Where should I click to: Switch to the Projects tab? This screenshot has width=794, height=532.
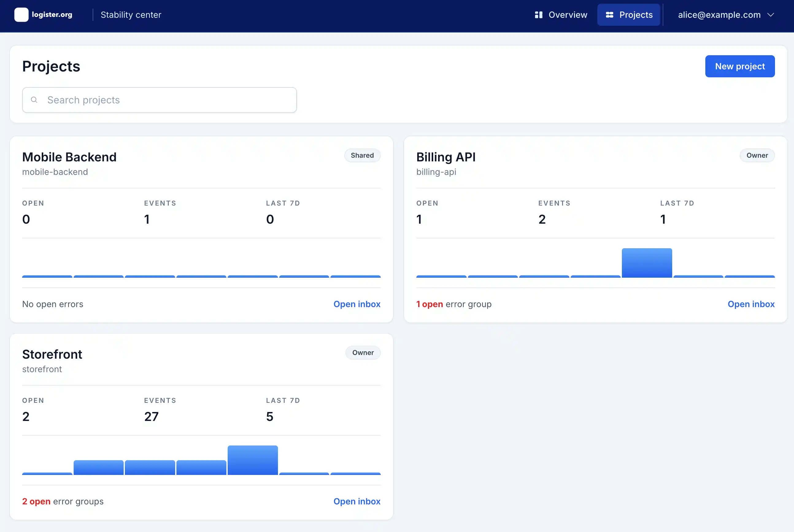[x=628, y=15]
